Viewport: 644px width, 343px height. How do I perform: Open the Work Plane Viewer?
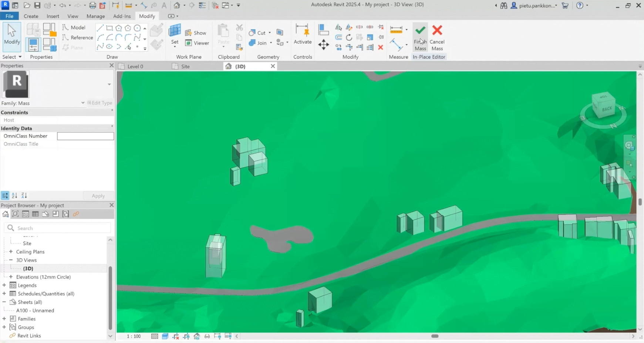tap(197, 43)
